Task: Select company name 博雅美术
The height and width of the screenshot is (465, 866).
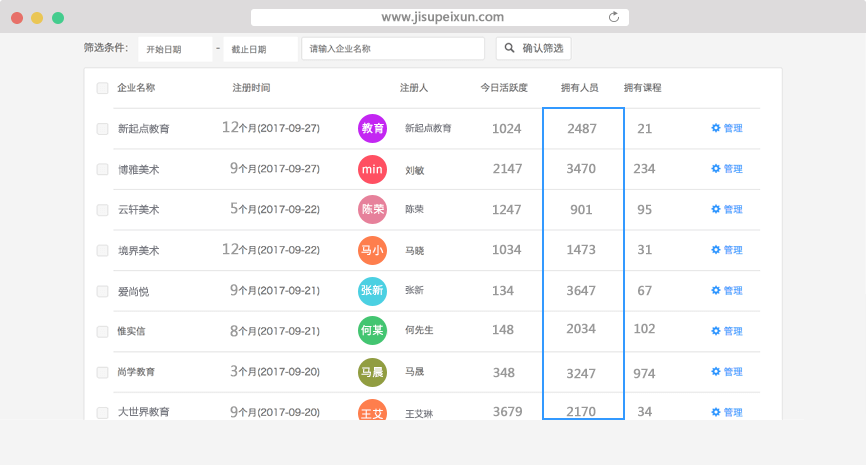Action: [138, 170]
